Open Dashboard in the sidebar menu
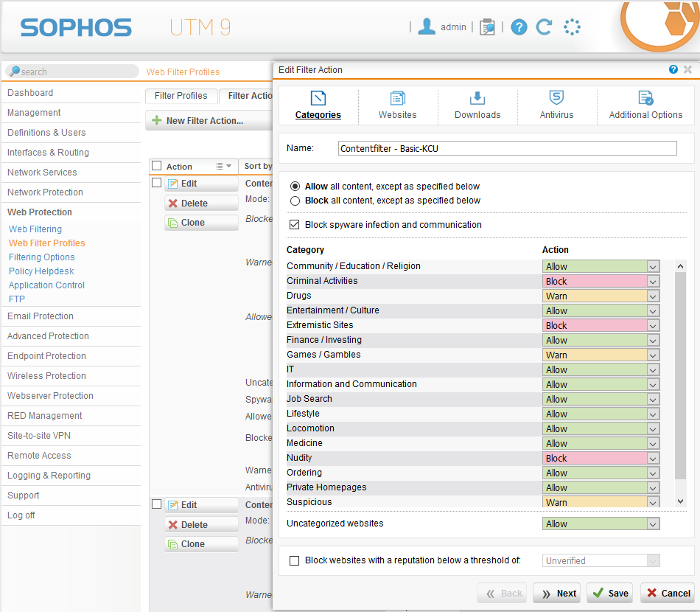 (30, 92)
